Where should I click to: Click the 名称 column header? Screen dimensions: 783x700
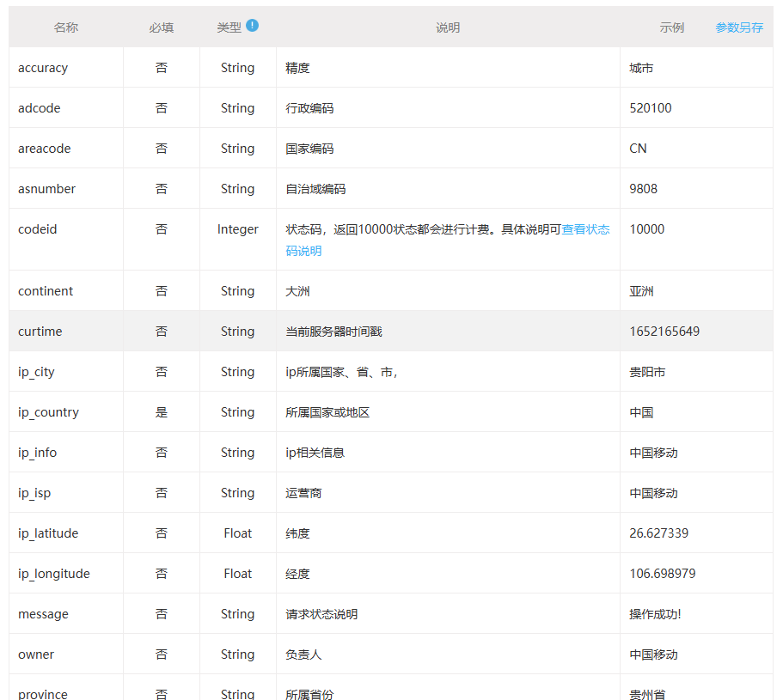click(66, 28)
